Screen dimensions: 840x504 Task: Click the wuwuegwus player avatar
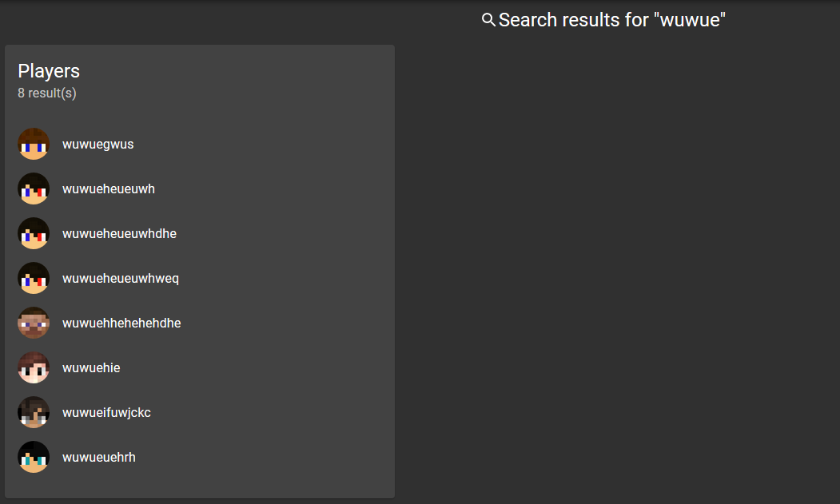(x=34, y=144)
